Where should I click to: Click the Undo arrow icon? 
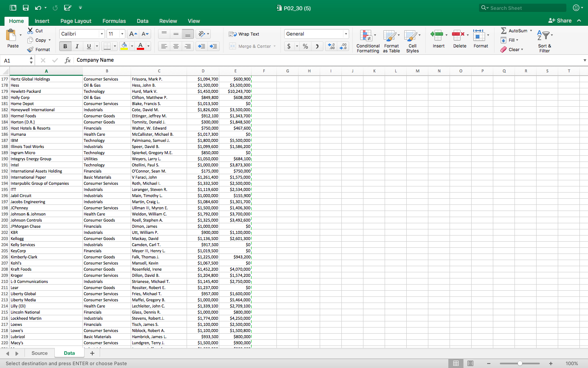38,8
